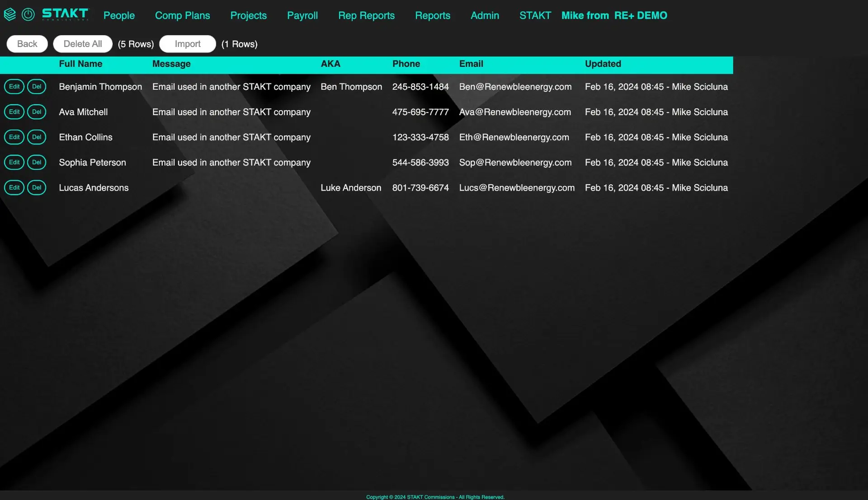The width and height of the screenshot is (868, 500).
Task: Open the Projects menu
Action: (x=248, y=15)
